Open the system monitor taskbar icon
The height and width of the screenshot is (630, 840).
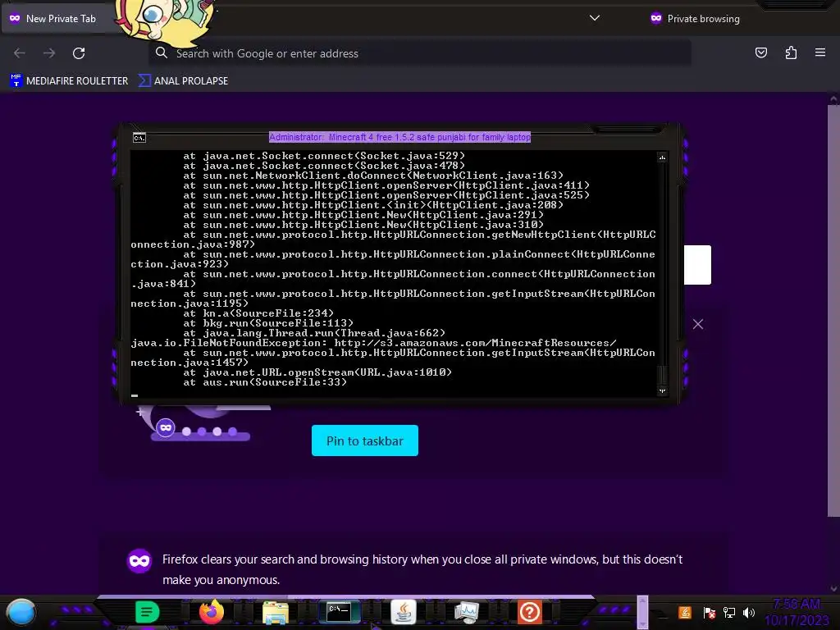[467, 612]
